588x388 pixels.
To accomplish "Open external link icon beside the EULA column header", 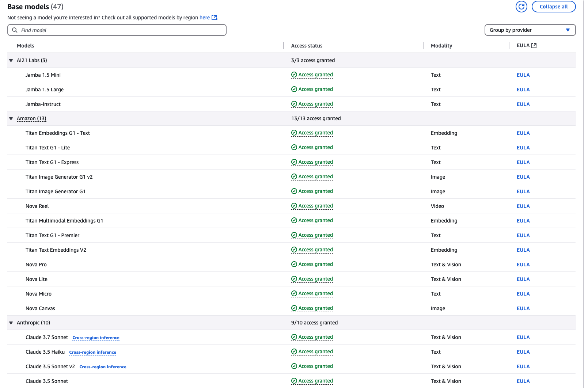I will tap(534, 46).
